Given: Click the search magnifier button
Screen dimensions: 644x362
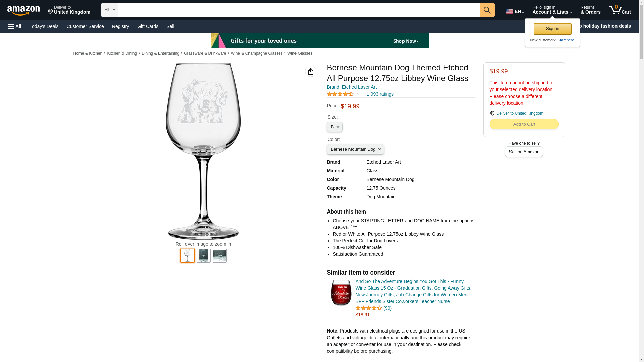Looking at the screenshot, I should [487, 10].
